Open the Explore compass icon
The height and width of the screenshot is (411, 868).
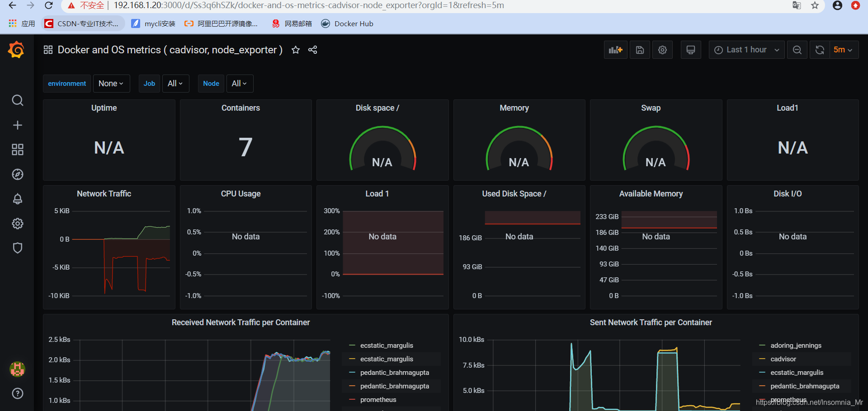[x=17, y=174]
